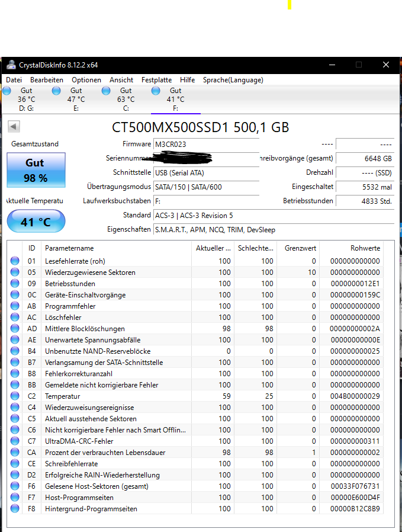This screenshot has height=532, width=402.
Task: Click the Eigenschaften field with S.M.A.R.T. features
Action: coord(274,230)
